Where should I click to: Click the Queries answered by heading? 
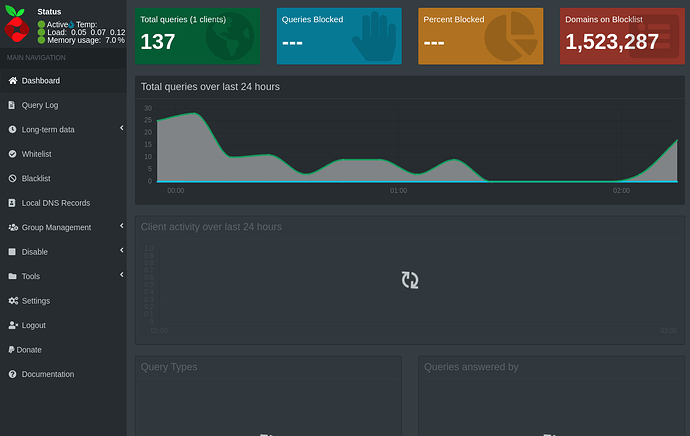click(471, 367)
